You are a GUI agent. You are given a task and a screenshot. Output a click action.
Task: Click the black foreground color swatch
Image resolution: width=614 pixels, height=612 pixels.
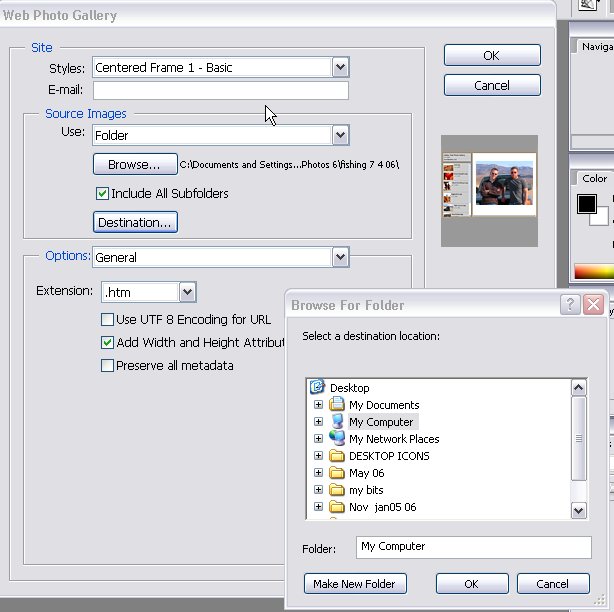(x=587, y=204)
